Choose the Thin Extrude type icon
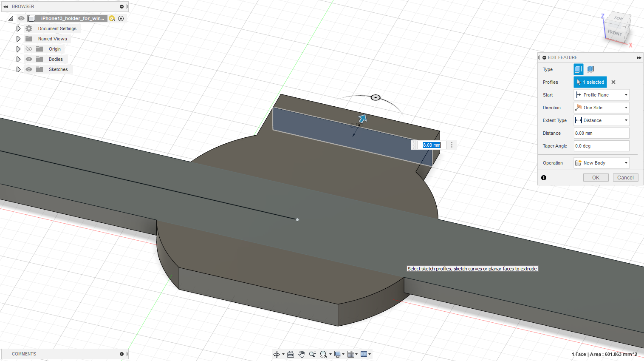The height and width of the screenshot is (361, 644). pos(591,69)
